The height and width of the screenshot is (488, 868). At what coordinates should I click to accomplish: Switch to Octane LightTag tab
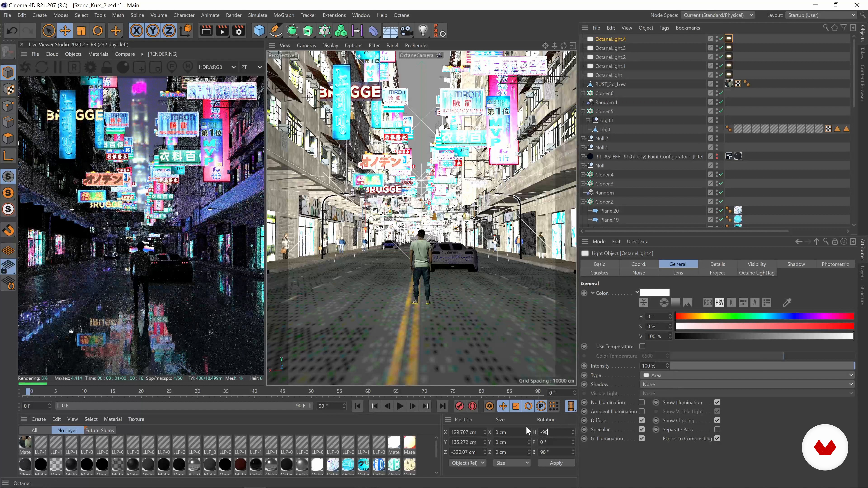757,273
